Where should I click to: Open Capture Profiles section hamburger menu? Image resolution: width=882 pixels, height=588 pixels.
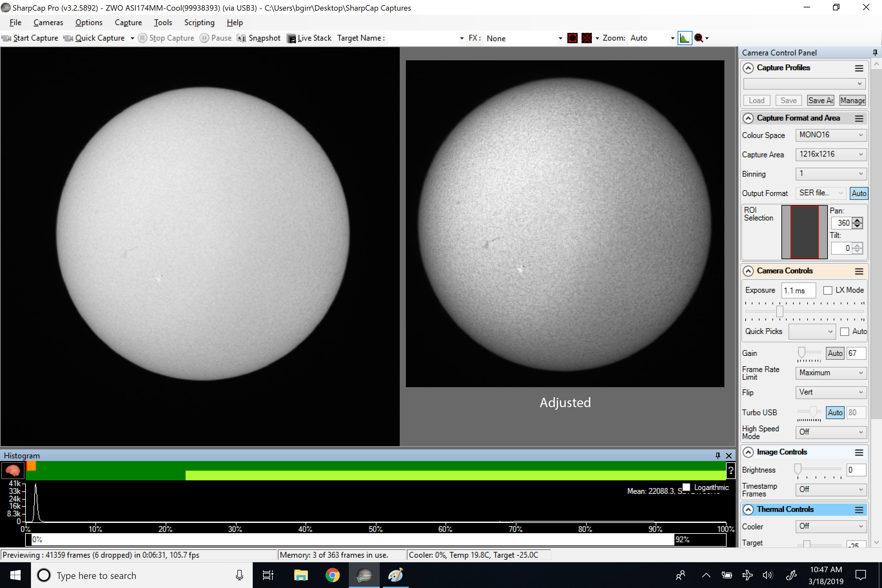[x=859, y=68]
